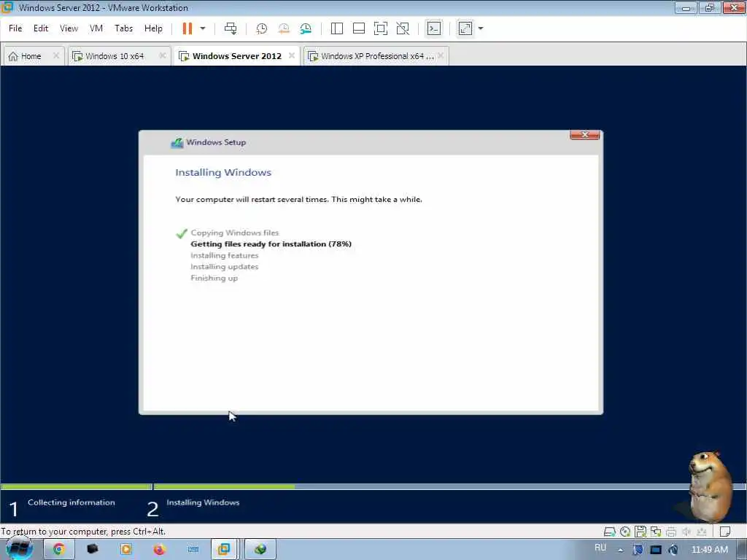
Task: Show hidden system tray icons
Action: click(x=620, y=550)
